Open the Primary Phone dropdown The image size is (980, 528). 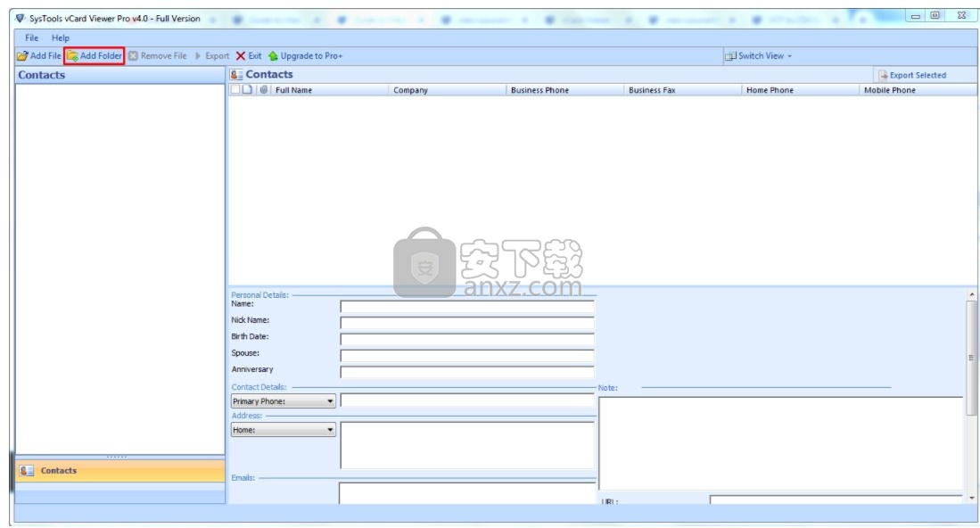(x=284, y=401)
